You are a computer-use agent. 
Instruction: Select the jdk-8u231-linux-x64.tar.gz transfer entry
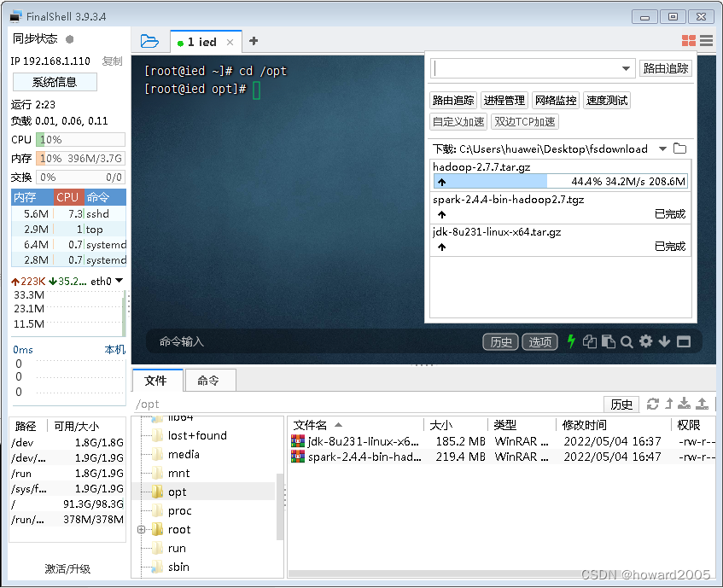(x=560, y=240)
